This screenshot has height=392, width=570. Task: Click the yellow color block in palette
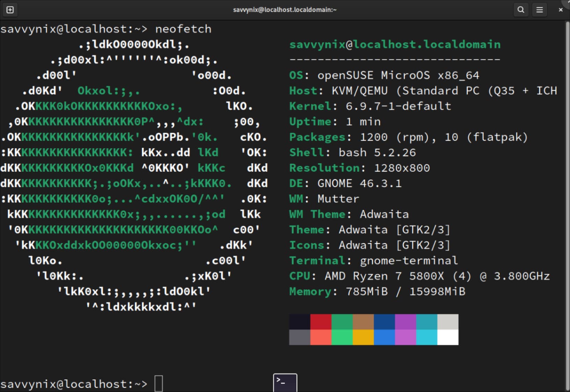(x=363, y=337)
